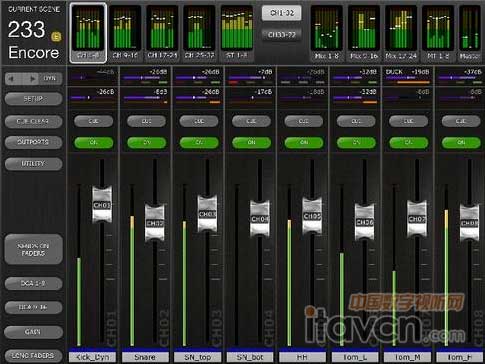Viewport: 485px width, 364px height.
Task: Open the UTILITY menu
Action: coord(33,164)
